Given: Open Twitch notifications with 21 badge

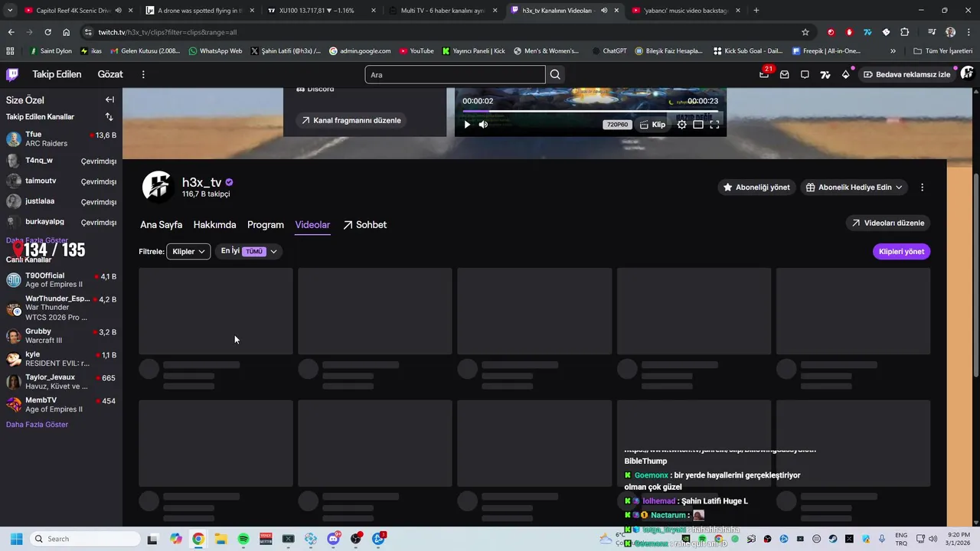Looking at the screenshot, I should 764,74.
